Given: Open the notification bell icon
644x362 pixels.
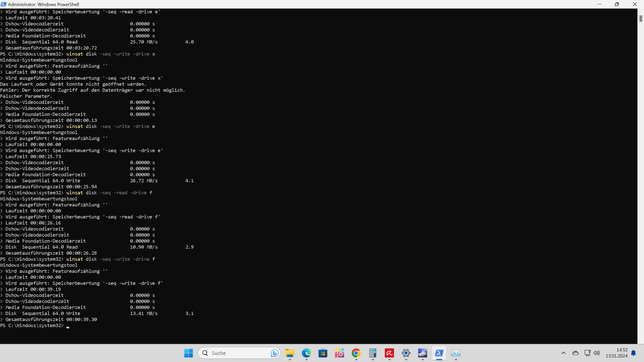Looking at the screenshot, I should click(x=633, y=353).
